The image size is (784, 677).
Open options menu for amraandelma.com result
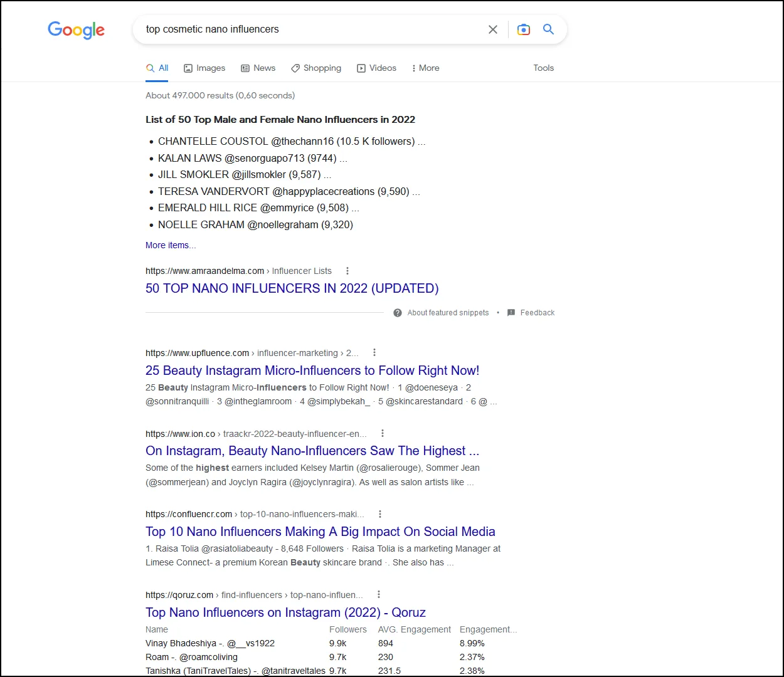point(347,271)
